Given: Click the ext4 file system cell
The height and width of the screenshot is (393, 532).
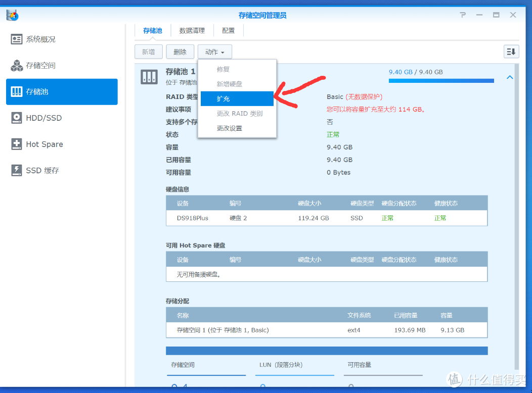Looking at the screenshot, I should coord(354,330).
